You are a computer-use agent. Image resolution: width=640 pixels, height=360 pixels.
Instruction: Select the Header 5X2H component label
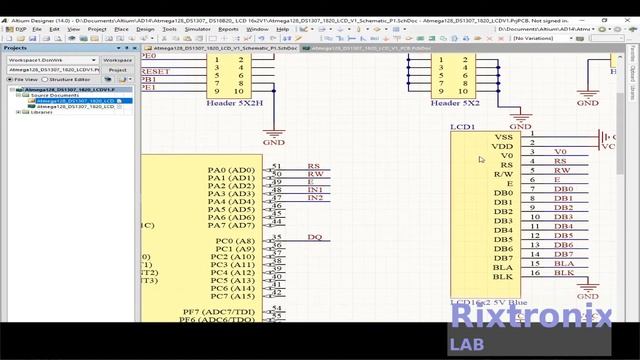pos(234,103)
